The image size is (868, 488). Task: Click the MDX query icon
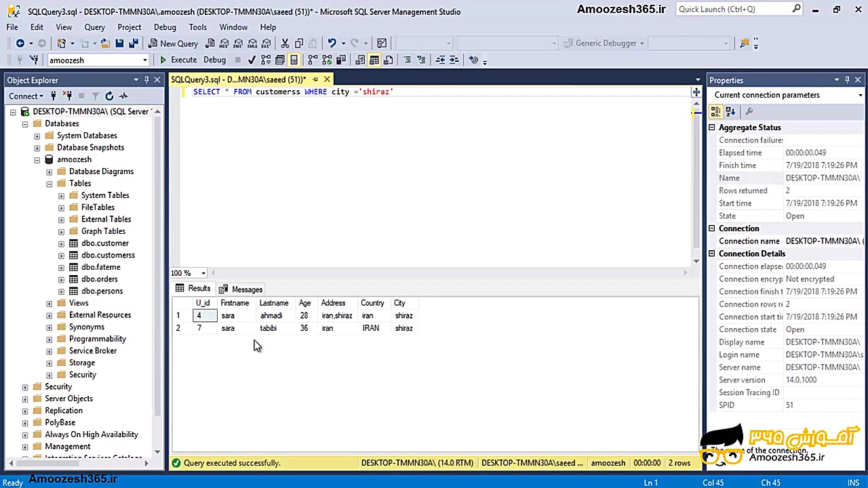[224, 43]
